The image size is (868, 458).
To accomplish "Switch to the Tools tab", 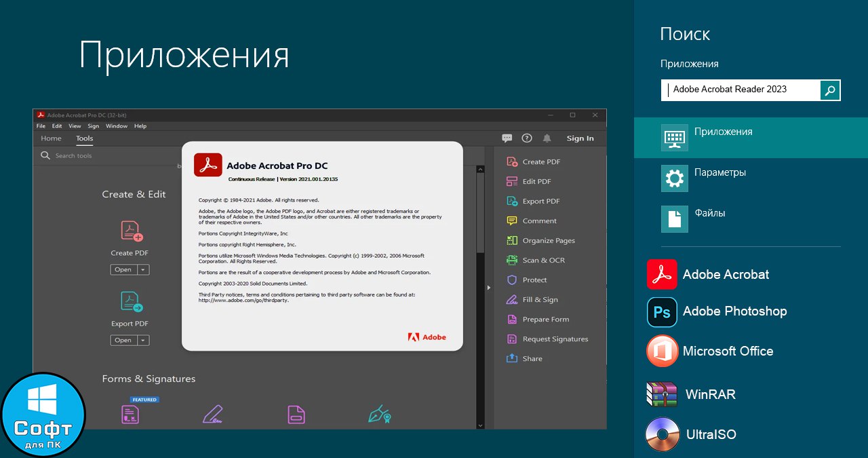I will click(85, 138).
